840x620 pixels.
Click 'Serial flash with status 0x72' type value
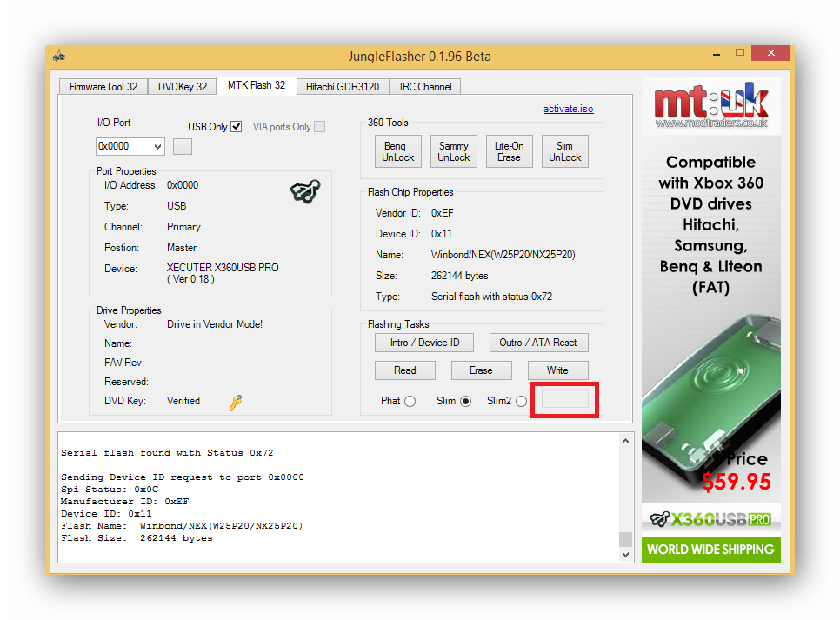coord(491,297)
